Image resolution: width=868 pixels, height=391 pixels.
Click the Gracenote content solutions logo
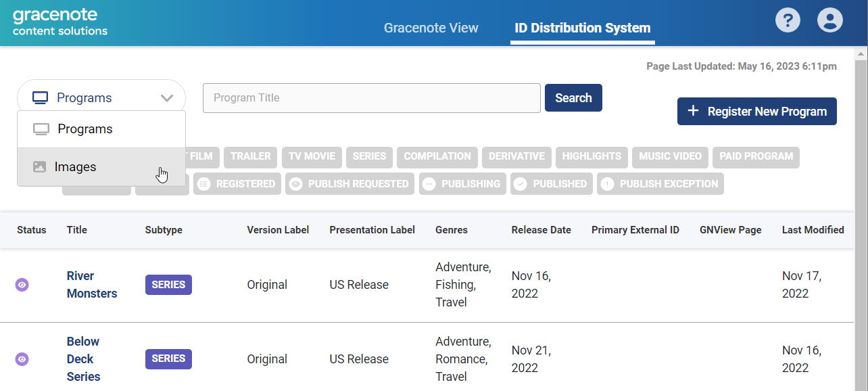click(x=60, y=22)
